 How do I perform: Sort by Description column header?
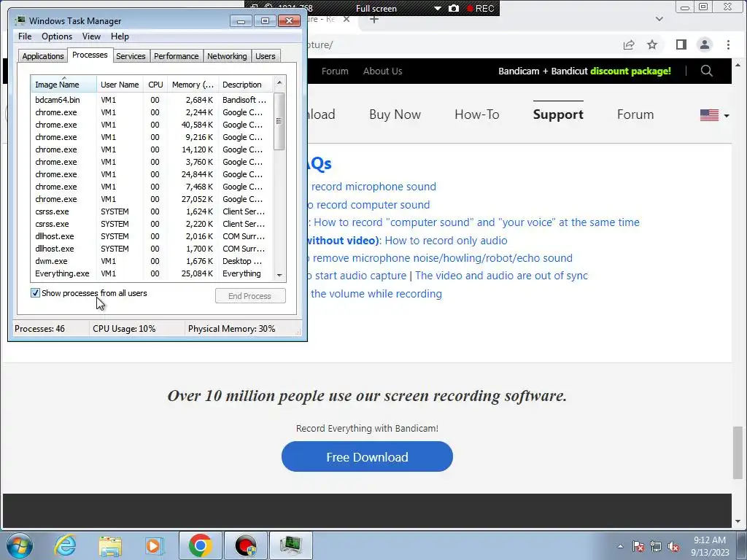245,85
